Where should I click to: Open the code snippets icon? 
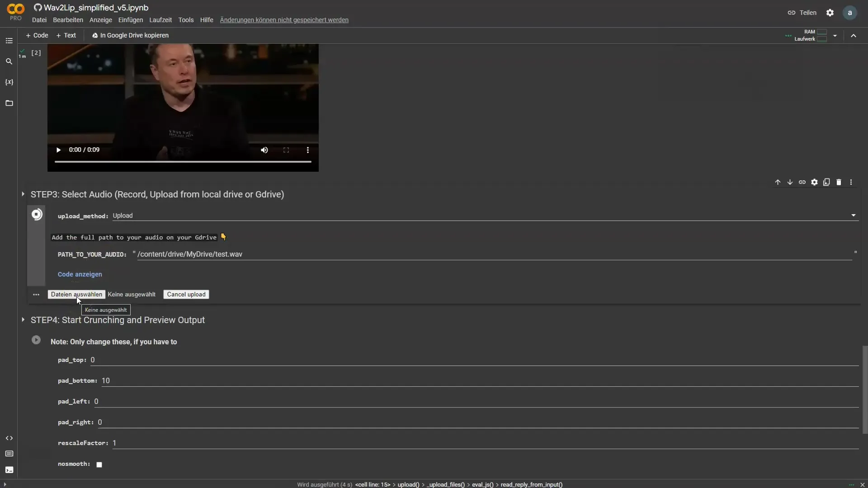9,438
